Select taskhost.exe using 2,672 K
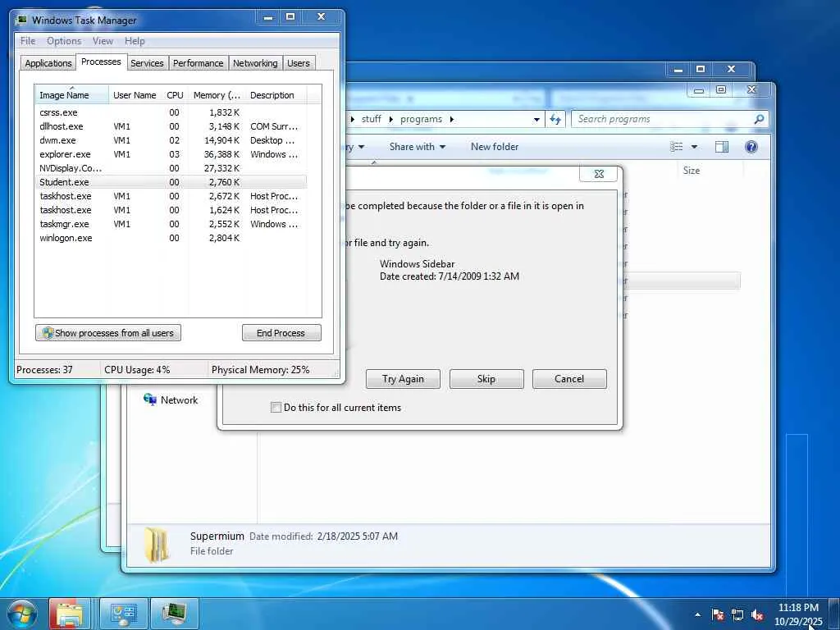This screenshot has height=630, width=840. [171, 196]
